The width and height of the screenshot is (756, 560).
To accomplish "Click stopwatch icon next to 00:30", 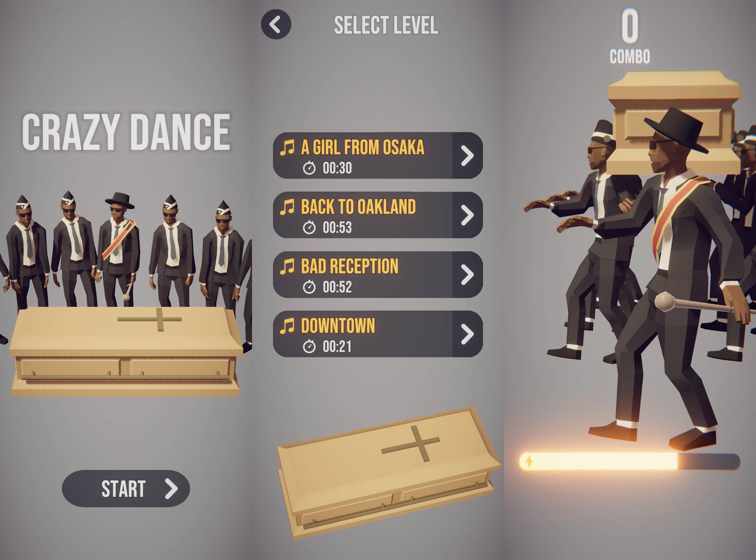I will point(309,168).
